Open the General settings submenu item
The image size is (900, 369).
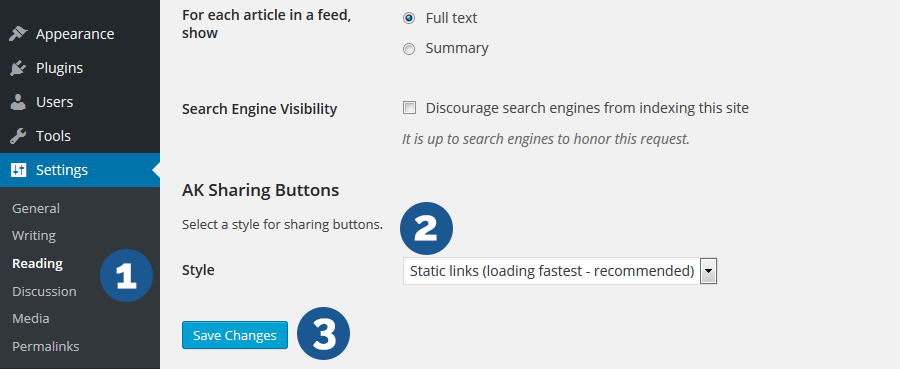click(x=36, y=208)
